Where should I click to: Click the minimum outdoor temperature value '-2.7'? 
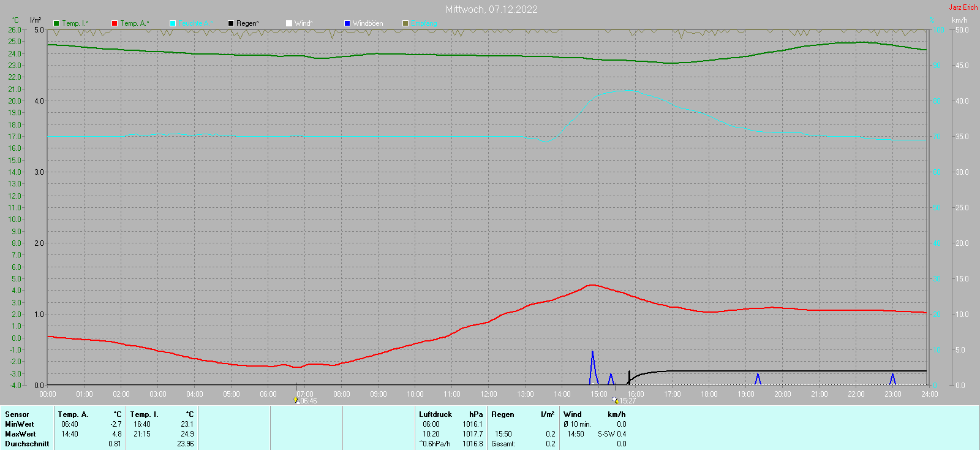point(116,424)
